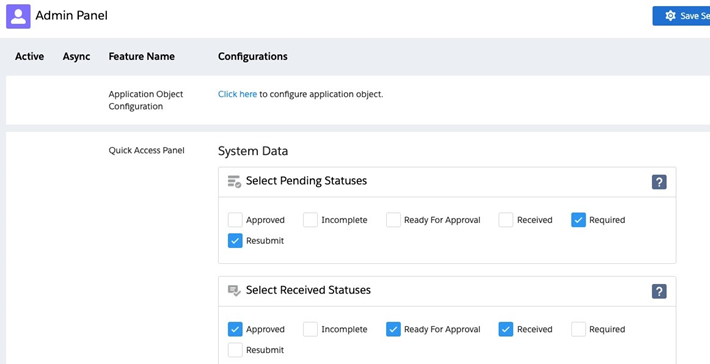Click the Select Pending Statuses list icon
The height and width of the screenshot is (364, 710).
[x=234, y=182]
